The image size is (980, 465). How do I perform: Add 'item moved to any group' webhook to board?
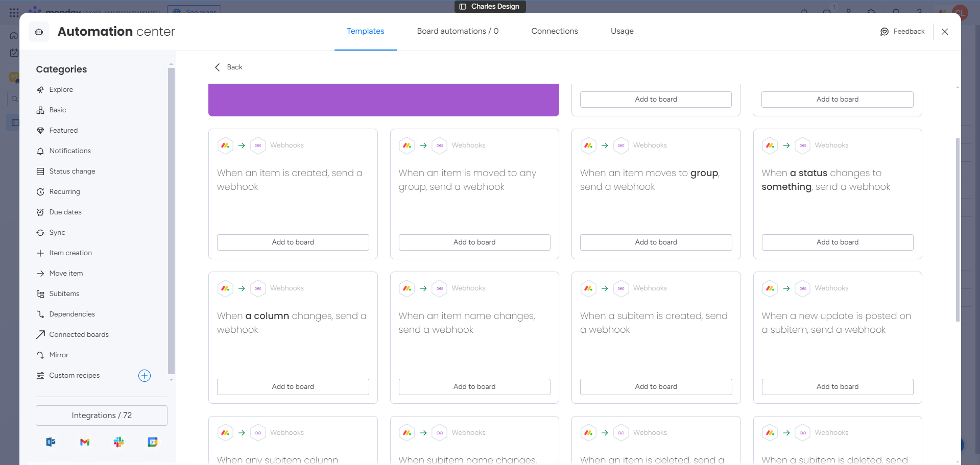474,242
